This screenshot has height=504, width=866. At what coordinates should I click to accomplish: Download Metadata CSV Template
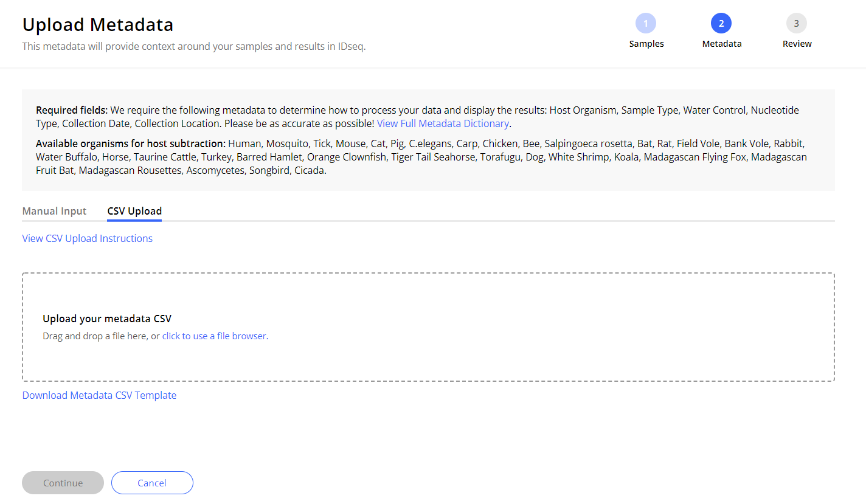99,395
